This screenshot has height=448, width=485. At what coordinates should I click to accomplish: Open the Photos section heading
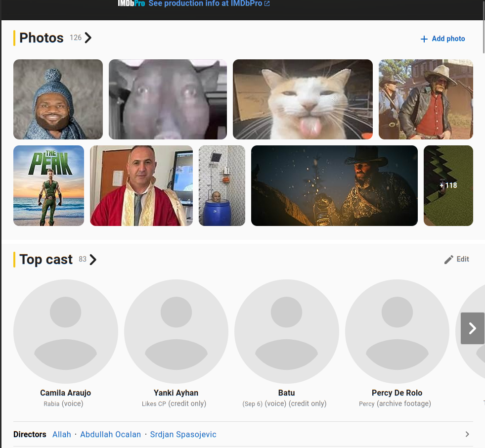click(42, 38)
